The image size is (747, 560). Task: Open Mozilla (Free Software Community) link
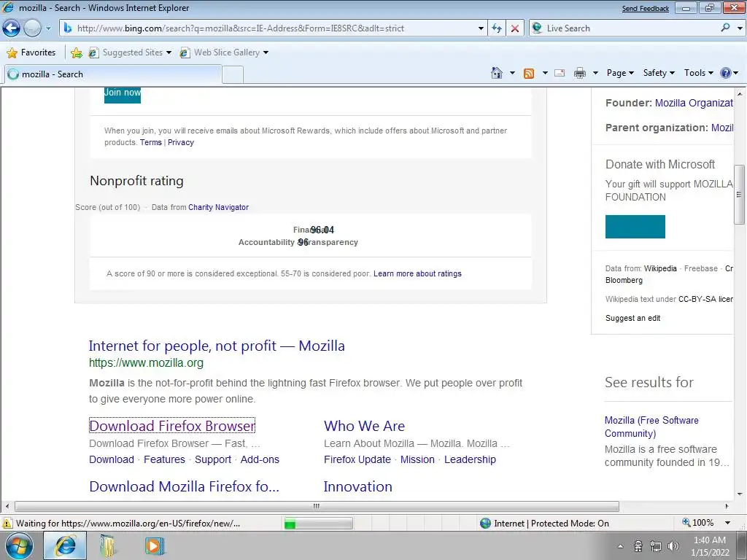coord(651,427)
